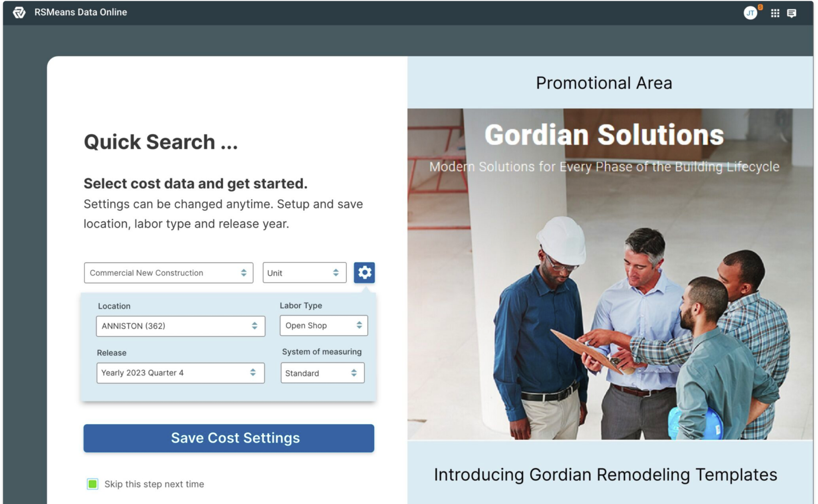Click the Location dropdown arrow stepper
The width and height of the screenshot is (818, 504).
[254, 326]
